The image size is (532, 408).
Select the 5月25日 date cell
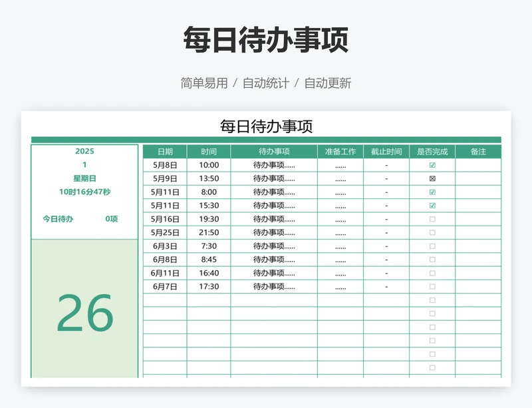(x=165, y=233)
